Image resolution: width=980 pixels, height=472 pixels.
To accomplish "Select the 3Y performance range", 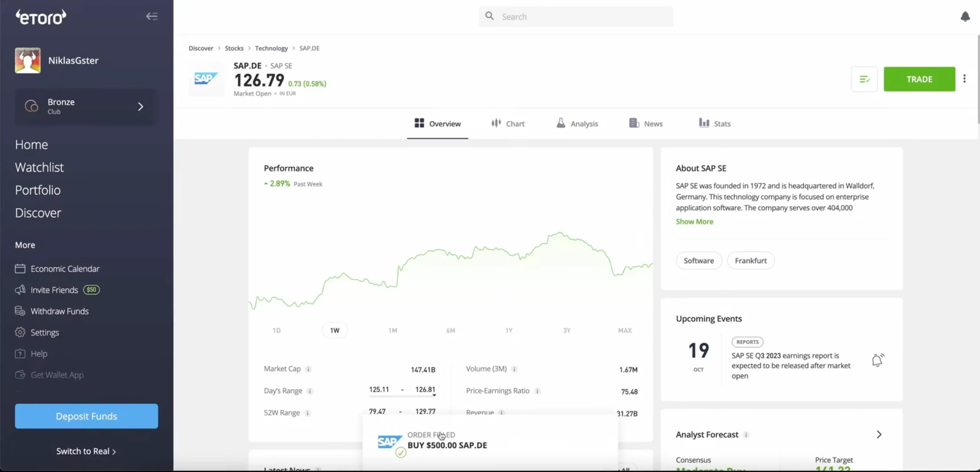I will click(567, 330).
